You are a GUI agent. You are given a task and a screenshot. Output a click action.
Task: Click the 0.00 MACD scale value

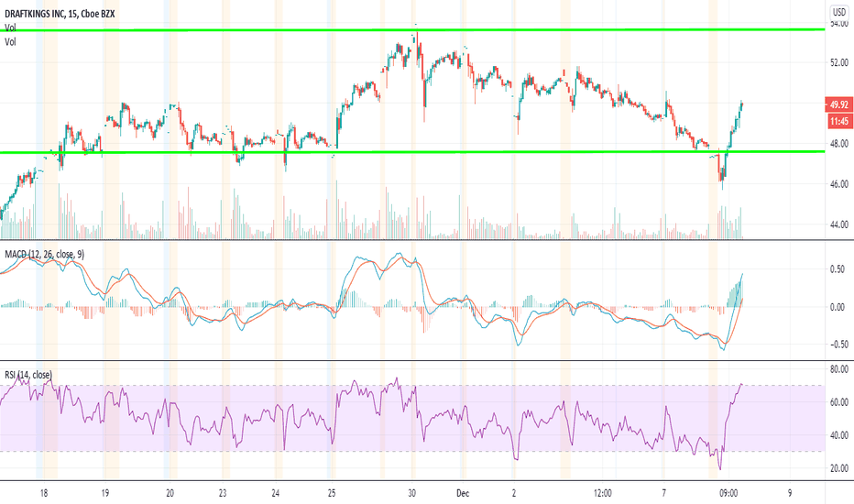[838, 307]
